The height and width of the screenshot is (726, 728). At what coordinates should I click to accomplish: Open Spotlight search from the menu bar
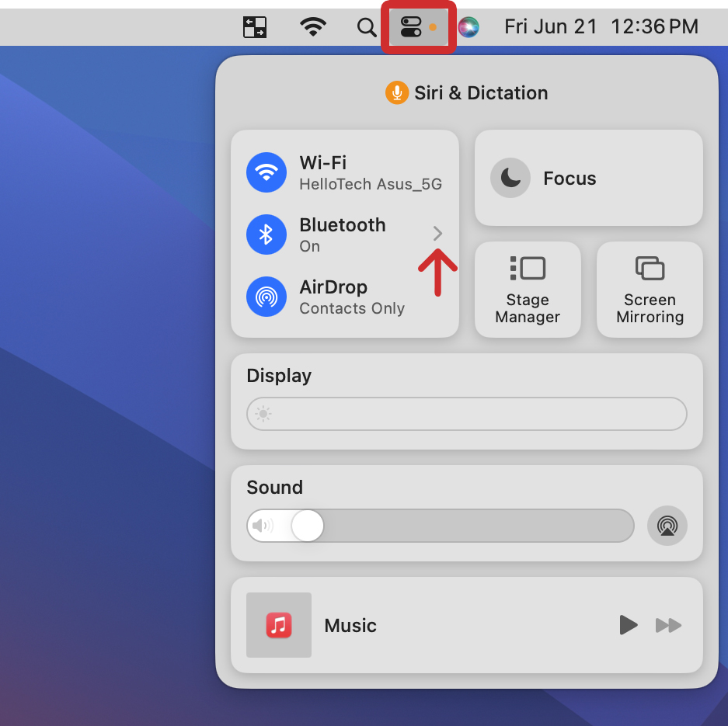[x=367, y=26]
